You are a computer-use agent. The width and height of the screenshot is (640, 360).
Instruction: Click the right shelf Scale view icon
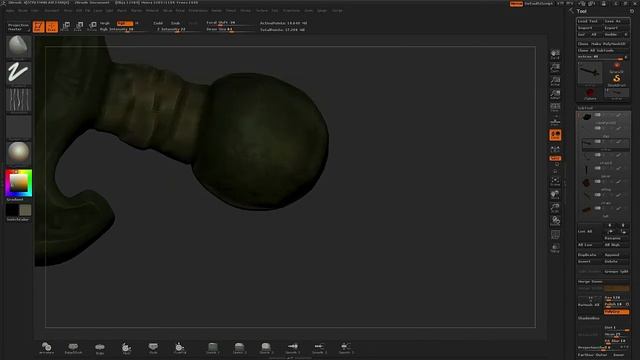click(555, 208)
